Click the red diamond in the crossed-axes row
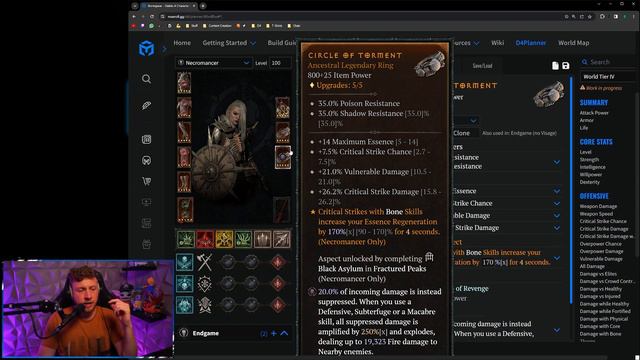640x360 pixels. click(x=278, y=262)
